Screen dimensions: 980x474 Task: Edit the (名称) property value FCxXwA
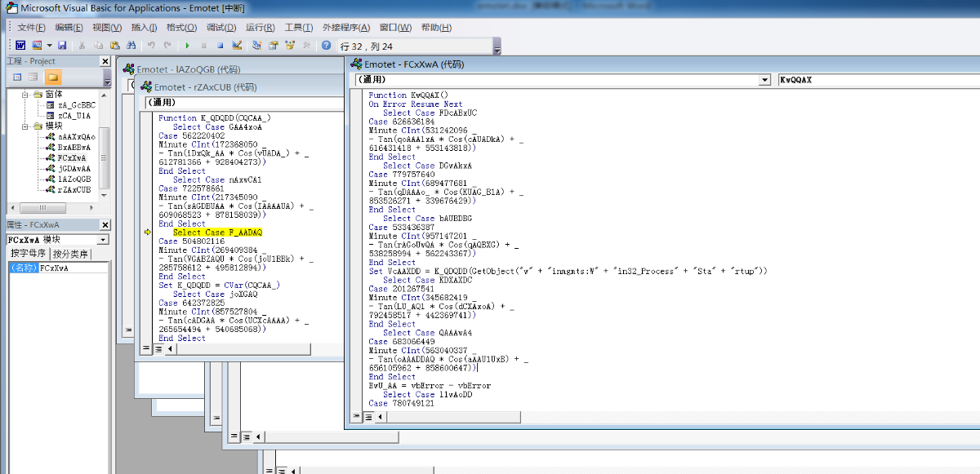(74, 268)
